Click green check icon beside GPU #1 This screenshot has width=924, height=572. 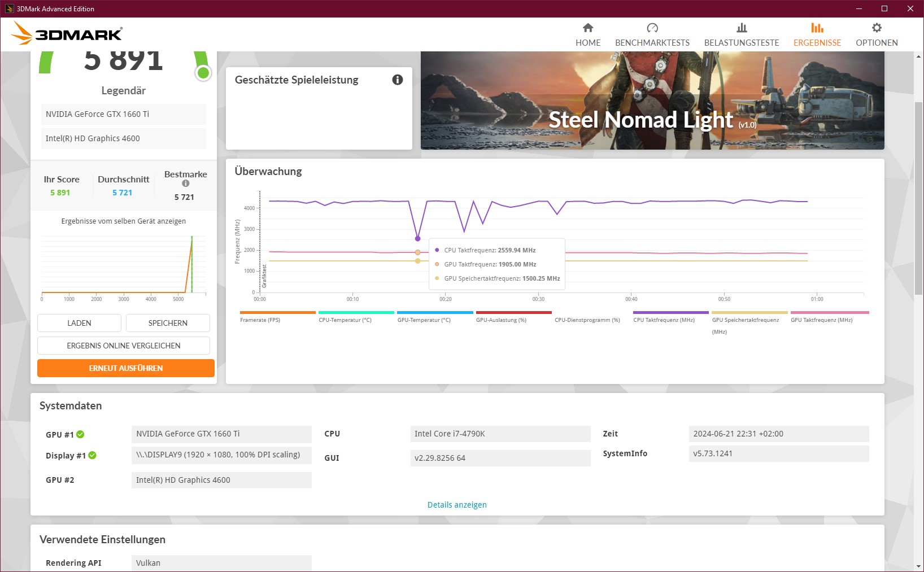pyautogui.click(x=80, y=434)
